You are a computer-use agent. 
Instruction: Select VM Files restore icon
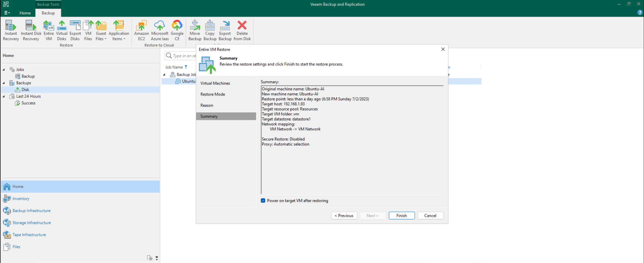[88, 30]
